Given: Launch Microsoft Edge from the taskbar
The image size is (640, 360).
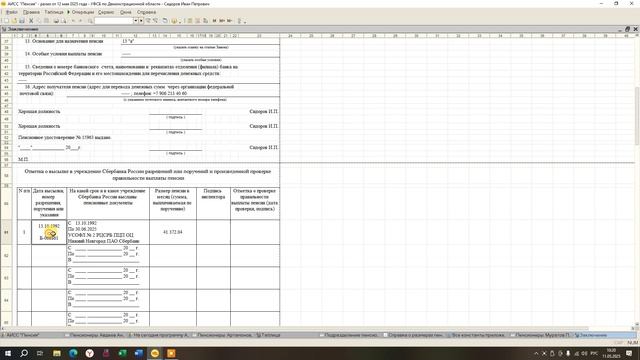Looking at the screenshot, I should point(73,353).
